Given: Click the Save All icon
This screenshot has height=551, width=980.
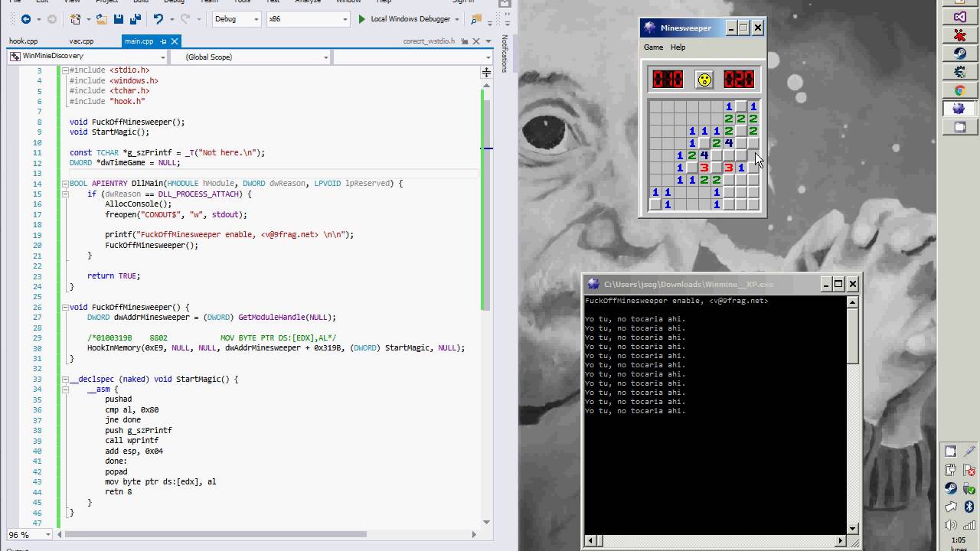Looking at the screenshot, I should tap(135, 19).
